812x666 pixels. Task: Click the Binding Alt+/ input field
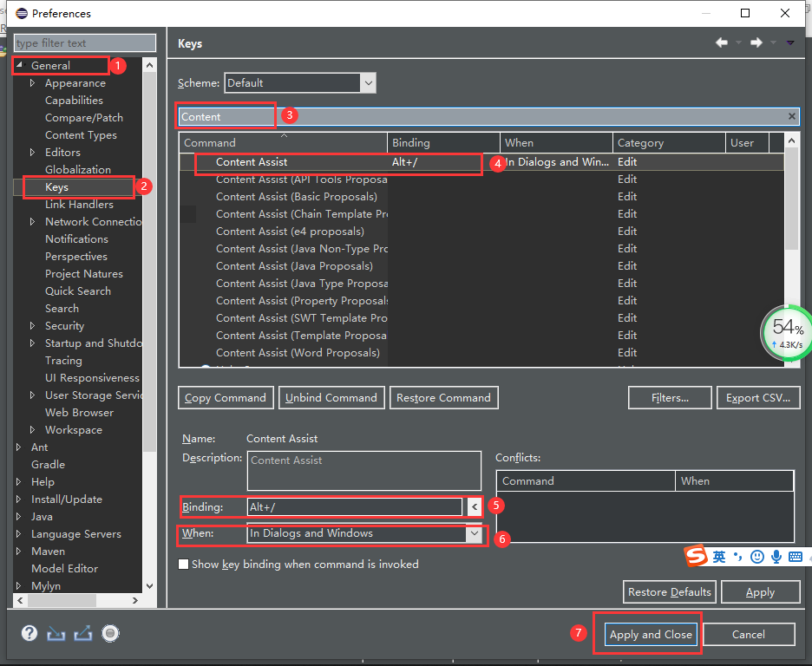[355, 507]
